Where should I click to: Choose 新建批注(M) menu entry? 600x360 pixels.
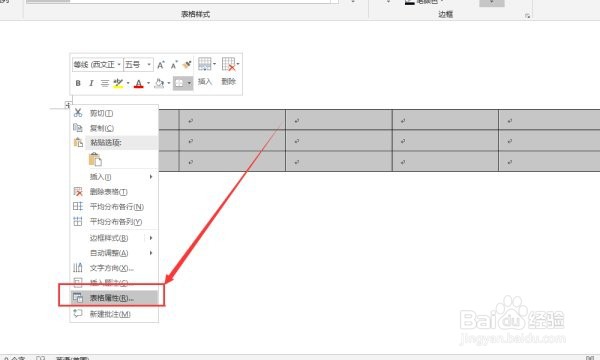(x=114, y=314)
